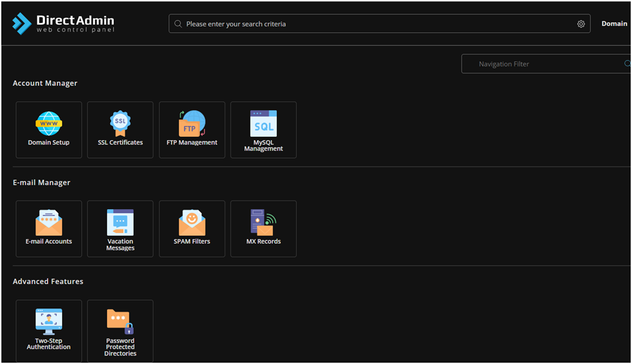
Task: Click the magnifier icon in search bar
Action: [x=178, y=24]
